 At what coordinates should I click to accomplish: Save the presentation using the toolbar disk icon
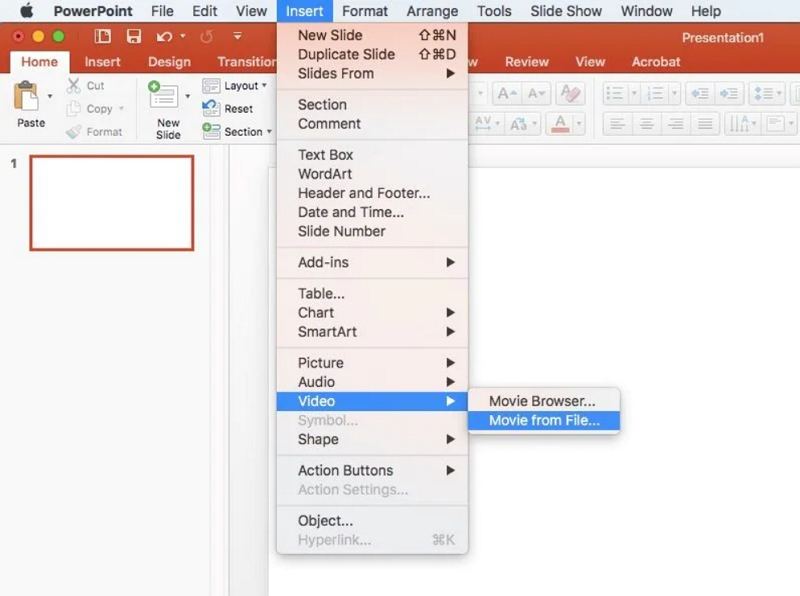point(133,35)
